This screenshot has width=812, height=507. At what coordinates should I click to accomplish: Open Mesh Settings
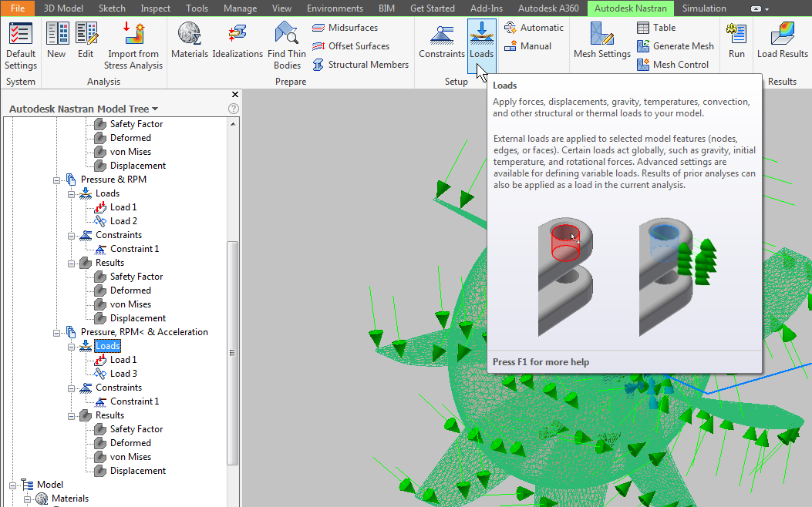pyautogui.click(x=601, y=40)
